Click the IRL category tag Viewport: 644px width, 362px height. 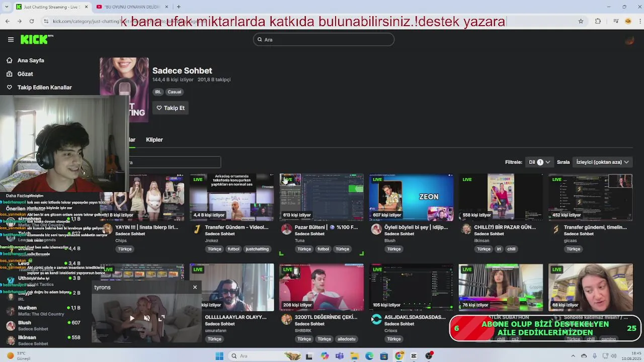158,92
